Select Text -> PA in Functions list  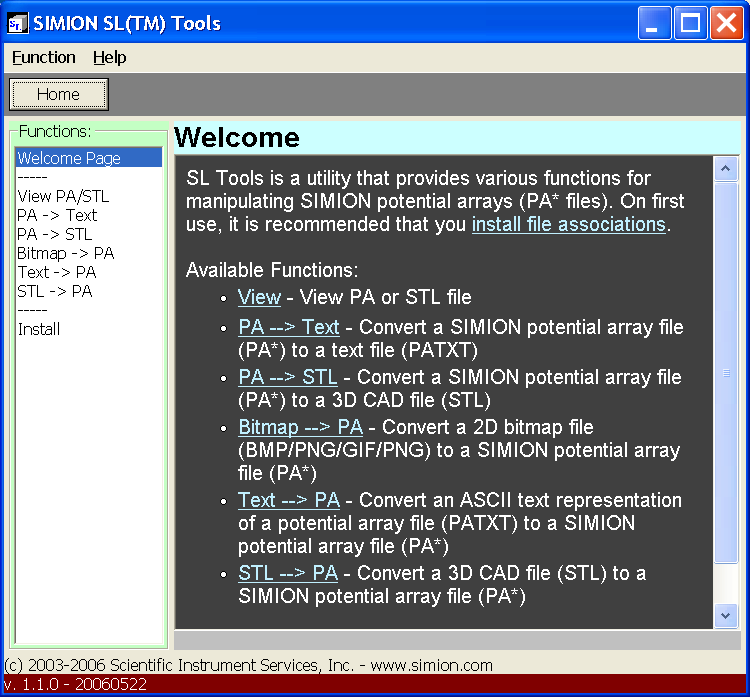[89, 272]
